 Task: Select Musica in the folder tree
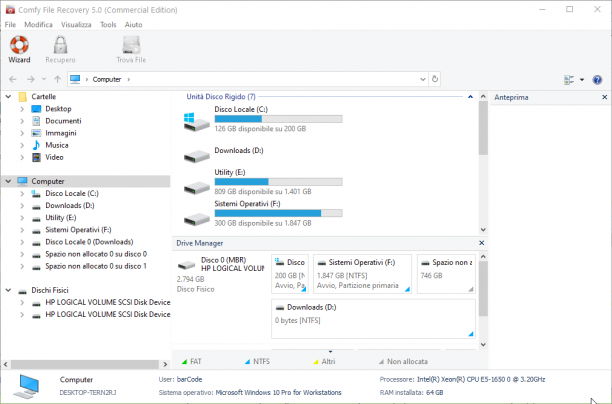[x=57, y=145]
